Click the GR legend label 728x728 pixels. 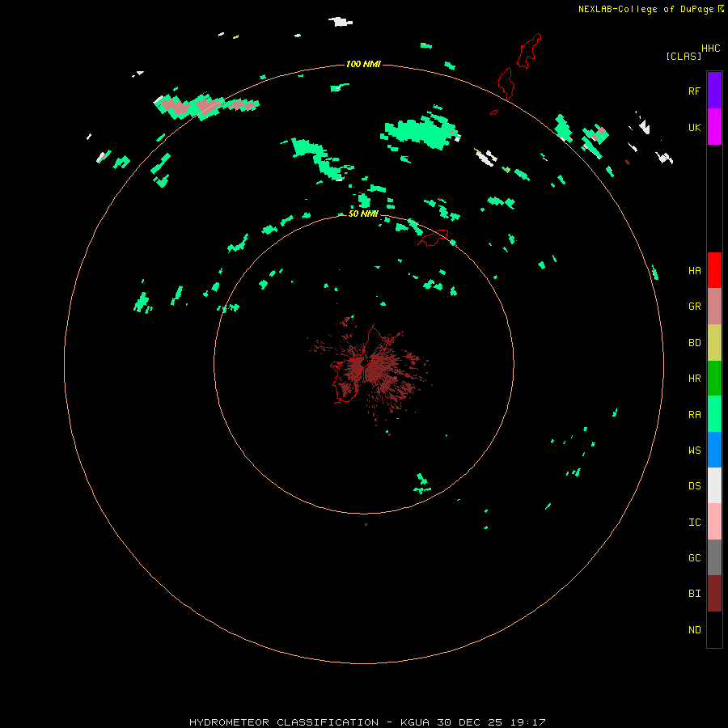click(x=694, y=307)
